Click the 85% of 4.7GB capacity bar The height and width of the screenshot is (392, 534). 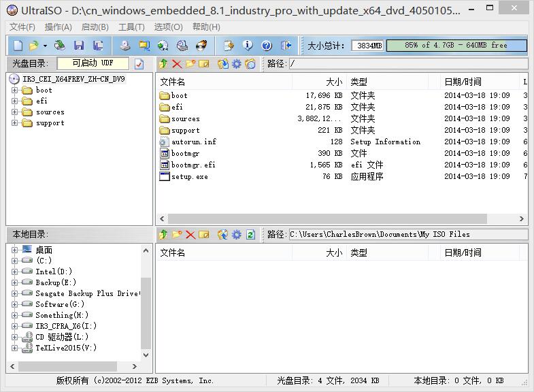click(456, 46)
